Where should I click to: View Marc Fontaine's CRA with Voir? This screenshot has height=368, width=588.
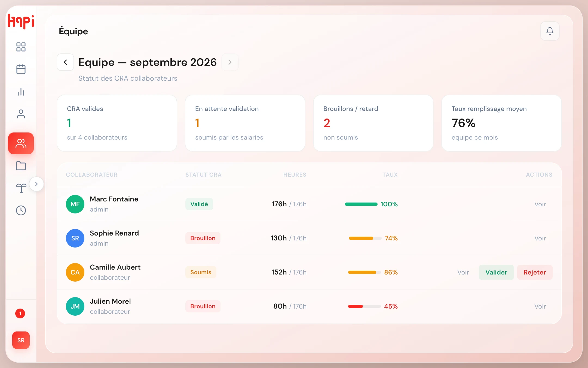(x=540, y=204)
